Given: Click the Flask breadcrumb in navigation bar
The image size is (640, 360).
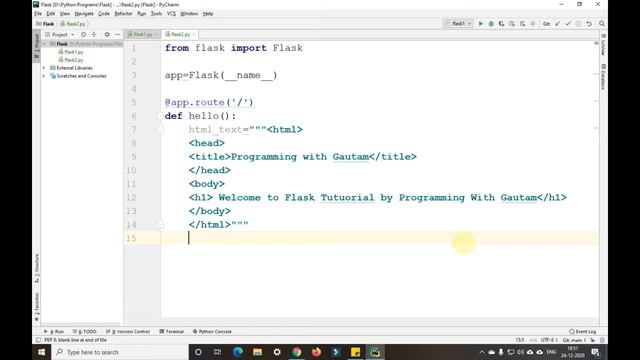Looking at the screenshot, I should (45, 24).
